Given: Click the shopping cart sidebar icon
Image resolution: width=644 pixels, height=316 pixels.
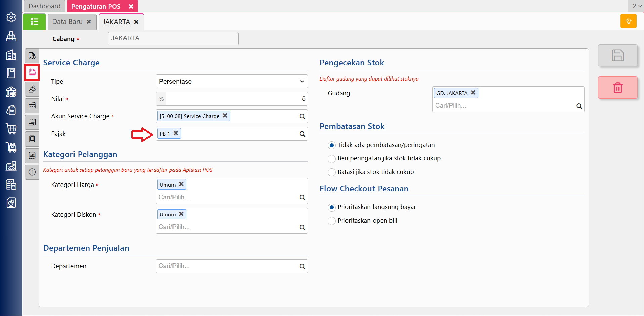Looking at the screenshot, I should click(x=11, y=129).
